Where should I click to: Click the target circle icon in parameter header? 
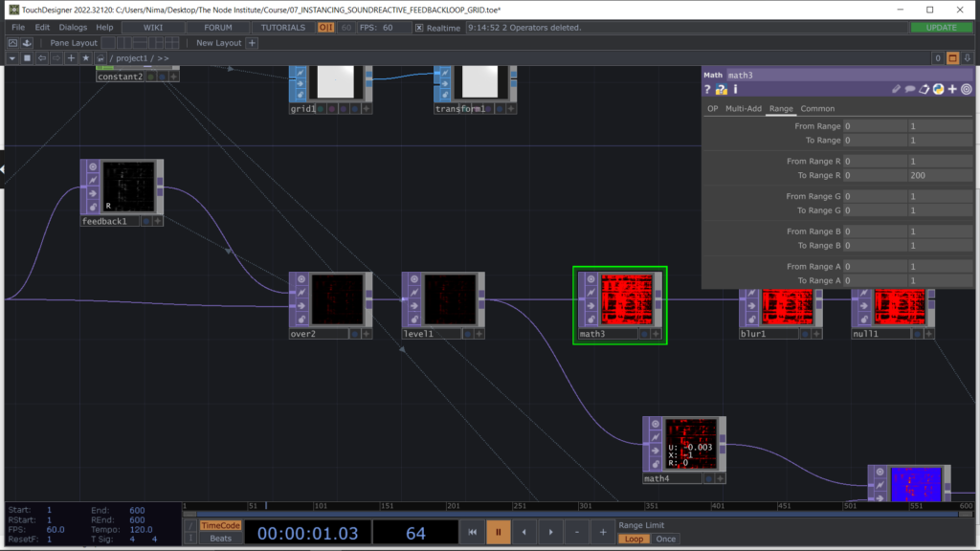click(x=967, y=89)
